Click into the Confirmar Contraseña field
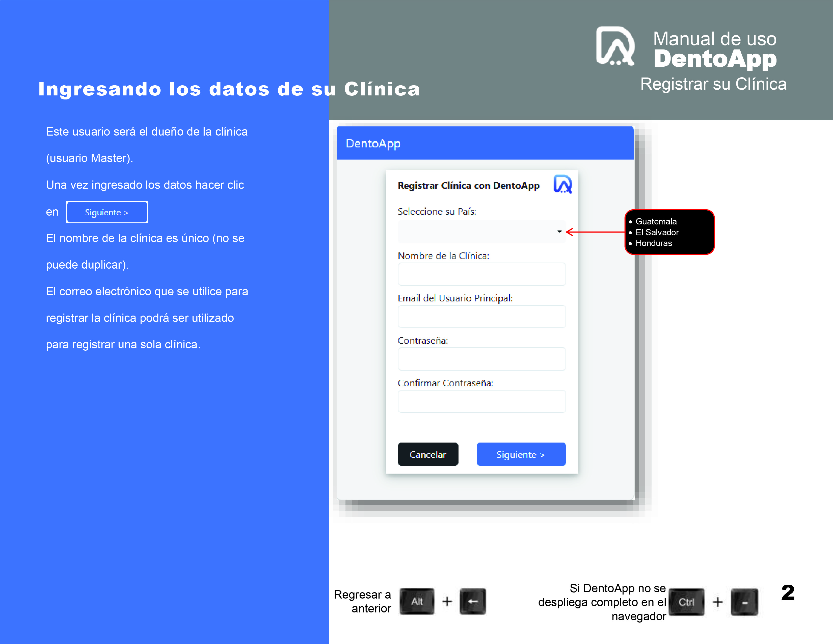 482,401
